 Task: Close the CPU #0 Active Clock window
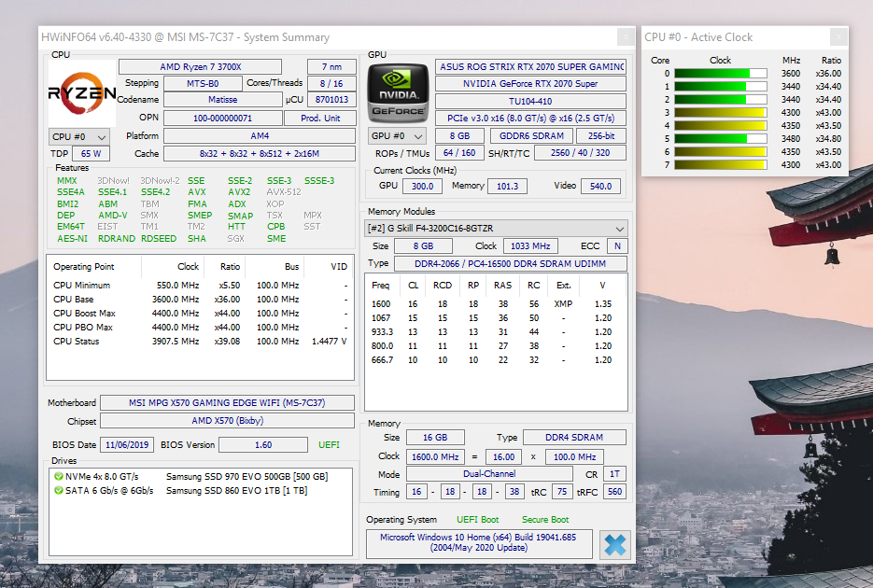pyautogui.click(x=838, y=37)
